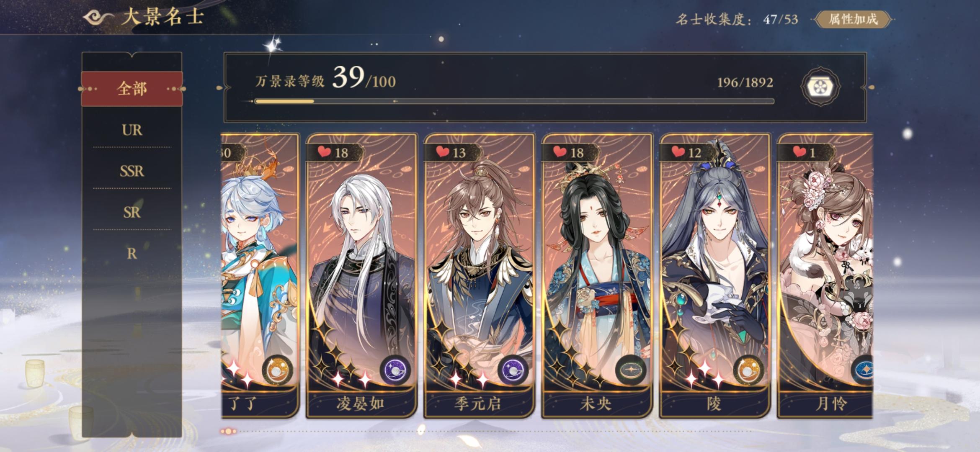Tap the heart affinity icon on 凌晏如
The image size is (980, 452).
tap(324, 152)
